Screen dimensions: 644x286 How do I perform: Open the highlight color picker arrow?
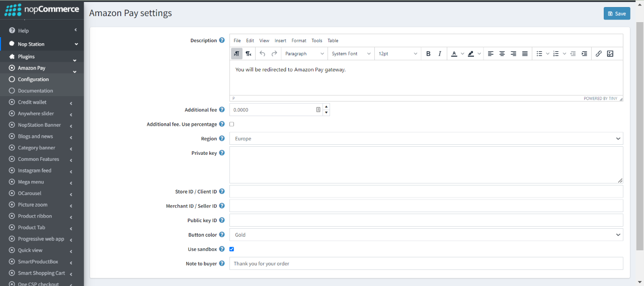479,54
